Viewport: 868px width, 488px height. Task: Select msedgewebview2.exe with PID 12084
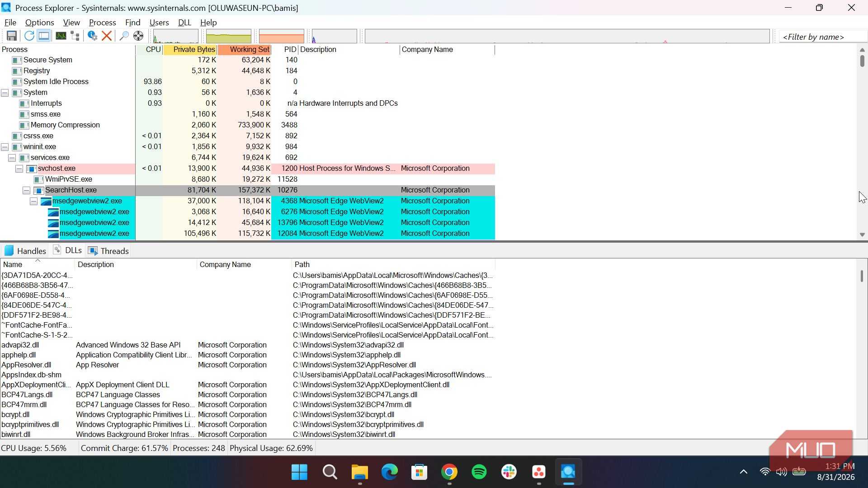pos(247,234)
